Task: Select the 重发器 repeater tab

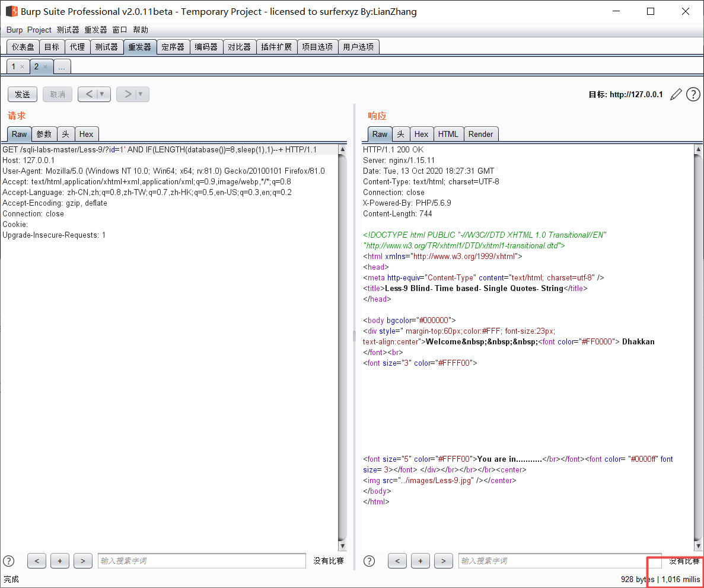Action: [139, 47]
